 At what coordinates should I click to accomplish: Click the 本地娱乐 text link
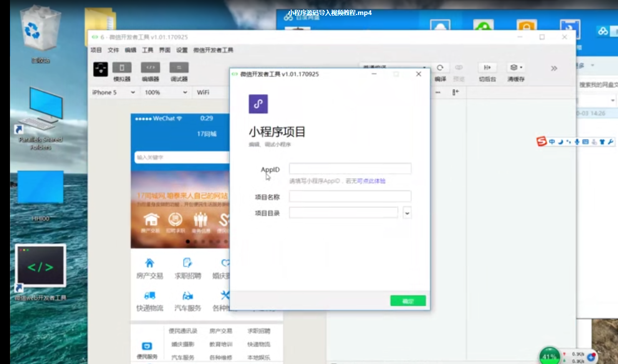point(259,357)
